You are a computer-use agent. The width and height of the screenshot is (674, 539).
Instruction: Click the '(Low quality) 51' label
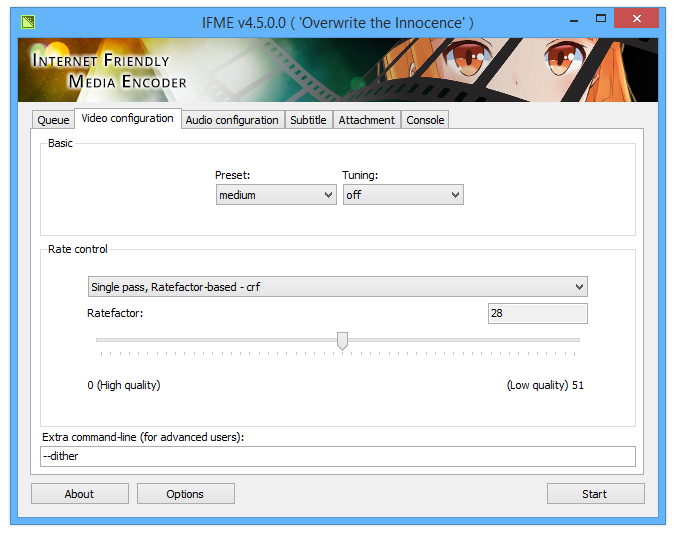(545, 385)
